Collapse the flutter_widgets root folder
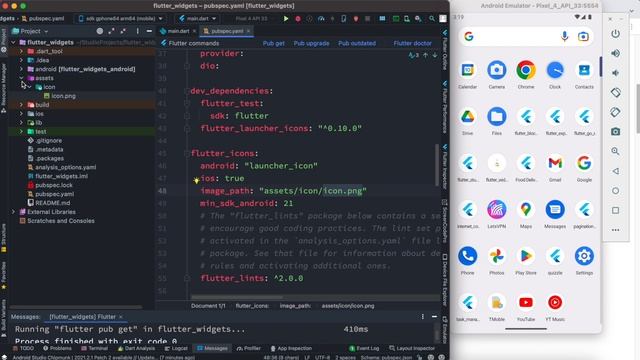Image resolution: width=640 pixels, height=360 pixels. tap(13, 42)
